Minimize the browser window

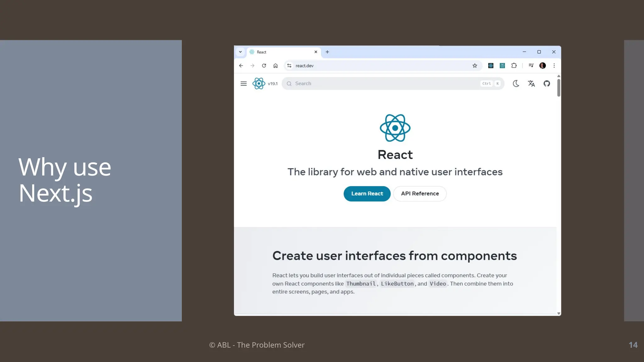[x=524, y=52]
